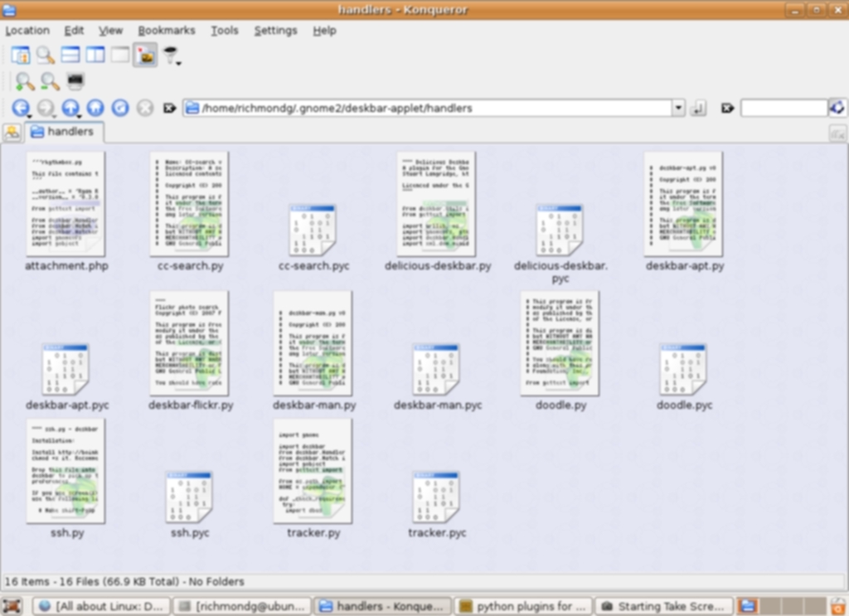Select the deskbar-apt.pyc file icon

[66, 369]
